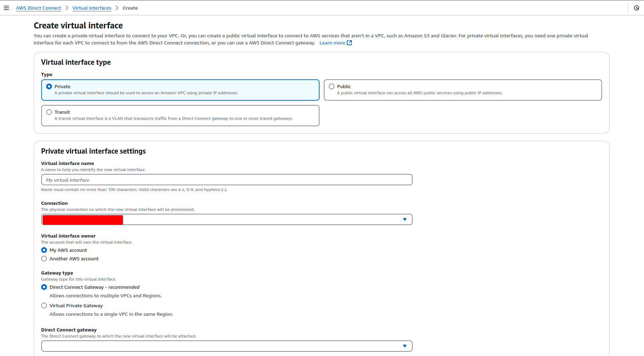Click the 'Gateway type' label
The image size is (644, 356).
click(57, 273)
